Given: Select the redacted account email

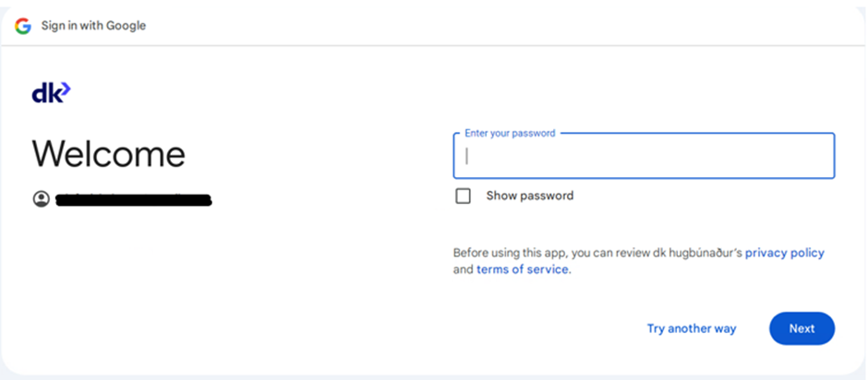Looking at the screenshot, I should tap(134, 198).
